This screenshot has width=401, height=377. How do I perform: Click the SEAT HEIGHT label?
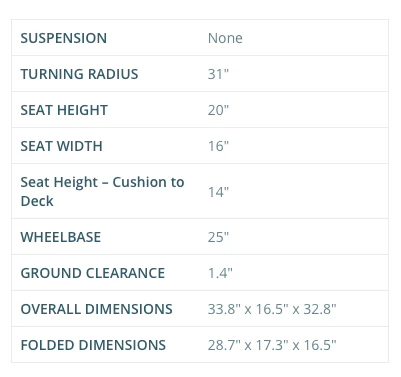(64, 110)
